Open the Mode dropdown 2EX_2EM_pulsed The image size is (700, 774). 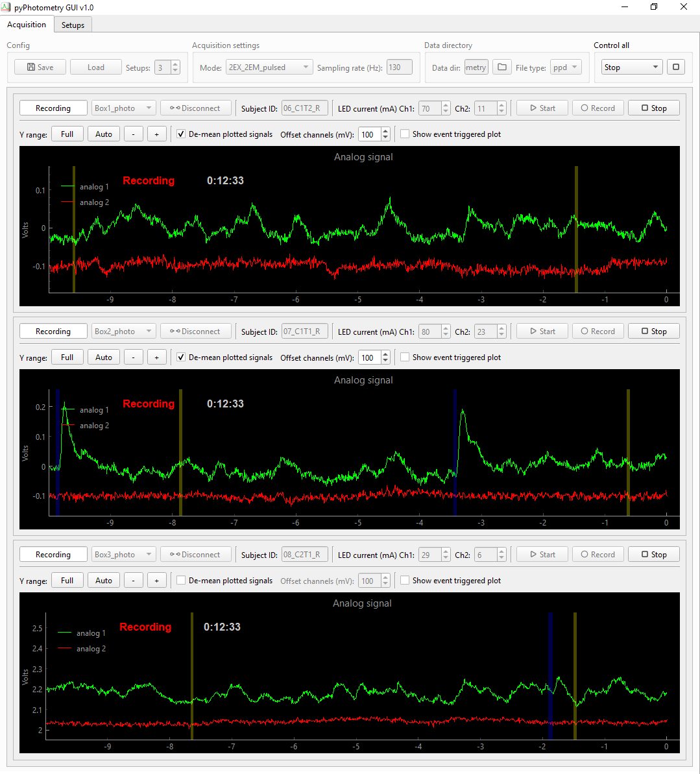click(269, 67)
